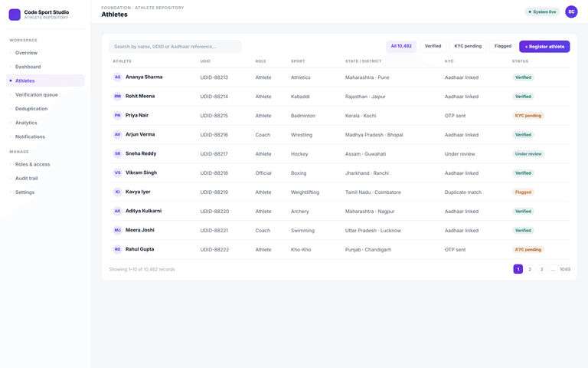Open Settings in the sidebar
The width and height of the screenshot is (588, 368).
click(x=45, y=192)
